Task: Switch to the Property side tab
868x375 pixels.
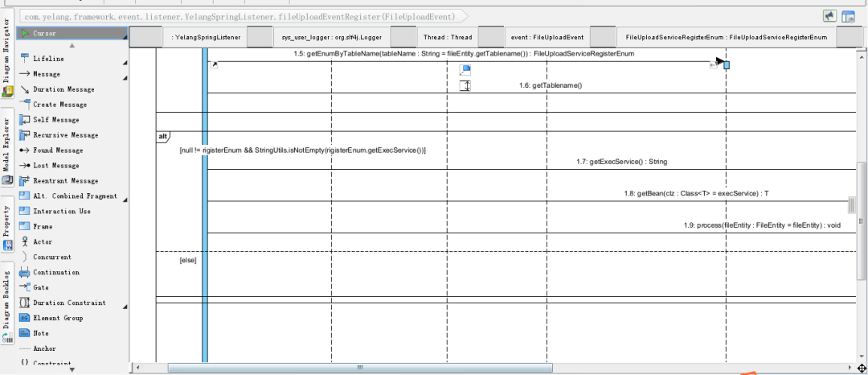Action: pos(7,225)
